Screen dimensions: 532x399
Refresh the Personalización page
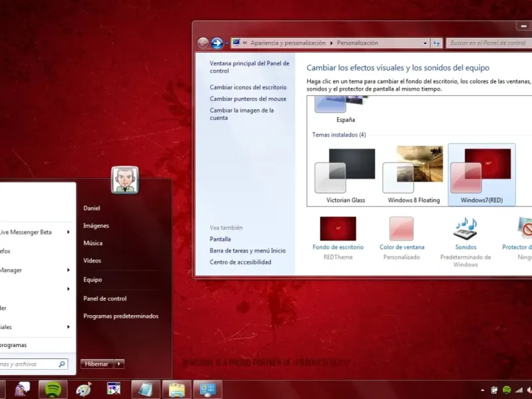[436, 43]
